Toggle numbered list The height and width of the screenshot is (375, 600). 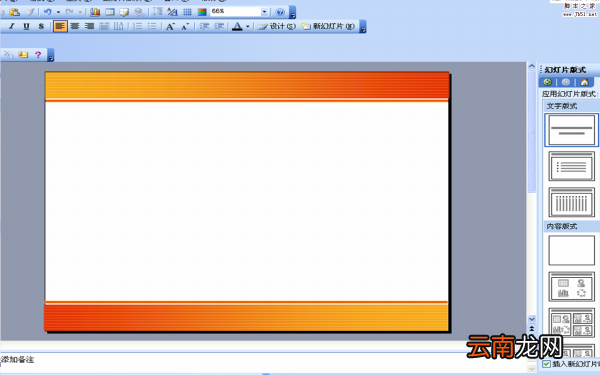(137, 26)
